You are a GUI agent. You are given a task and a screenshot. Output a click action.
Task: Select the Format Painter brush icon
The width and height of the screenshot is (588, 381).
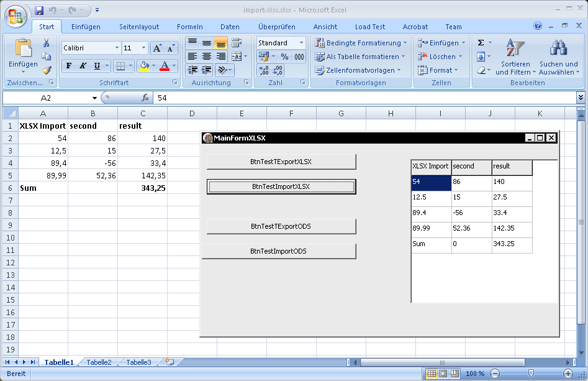coord(46,70)
